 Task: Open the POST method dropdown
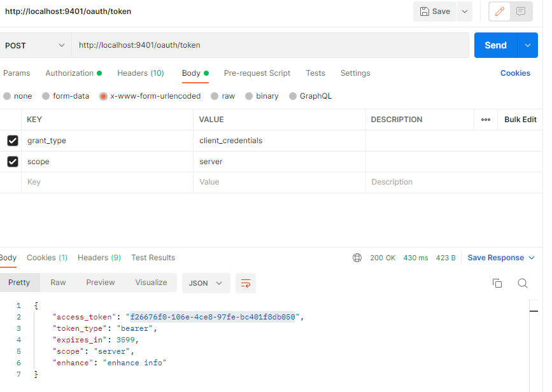(x=35, y=45)
